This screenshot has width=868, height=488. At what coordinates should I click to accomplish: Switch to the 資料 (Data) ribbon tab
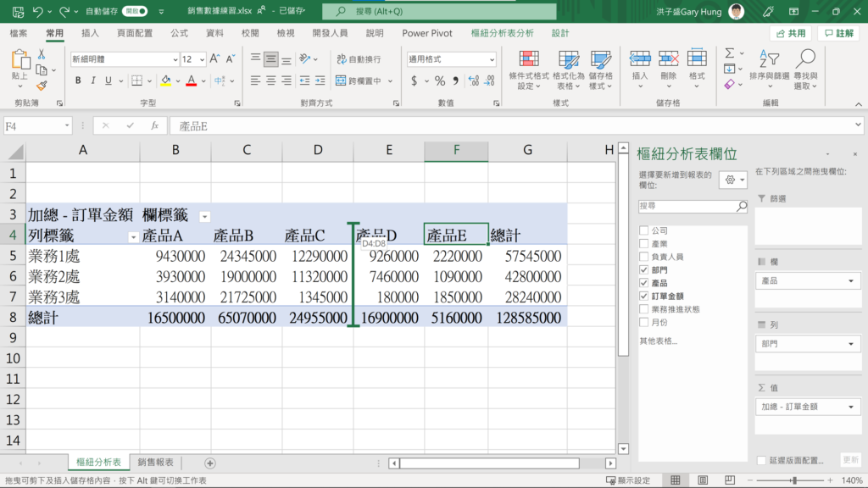(x=214, y=33)
